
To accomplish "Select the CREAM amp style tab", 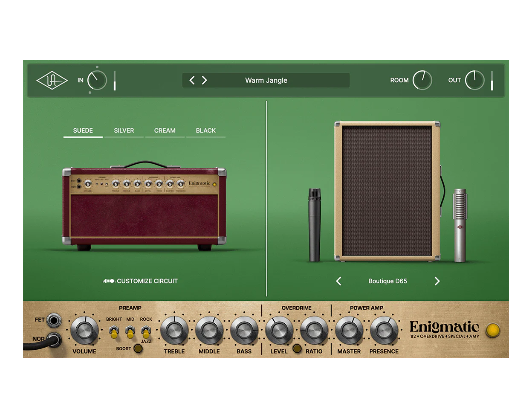I will [165, 131].
